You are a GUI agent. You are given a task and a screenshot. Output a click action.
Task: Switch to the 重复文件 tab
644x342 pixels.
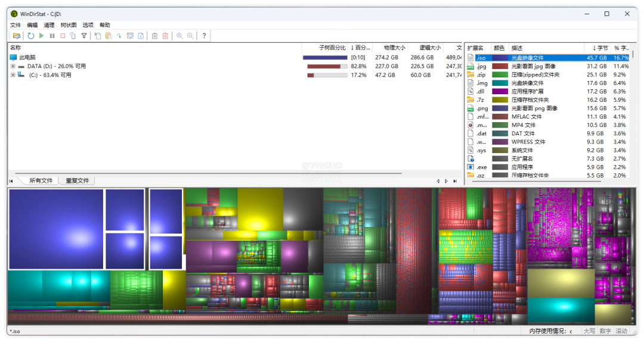77,181
